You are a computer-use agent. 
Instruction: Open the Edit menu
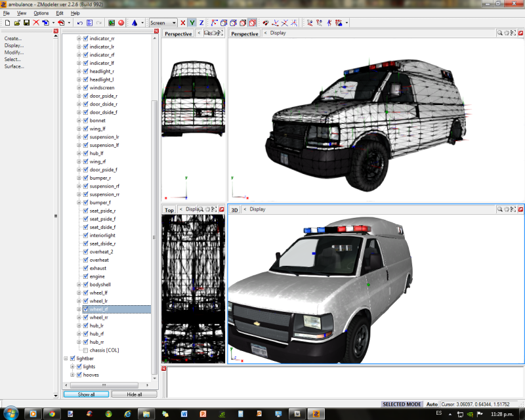60,13
